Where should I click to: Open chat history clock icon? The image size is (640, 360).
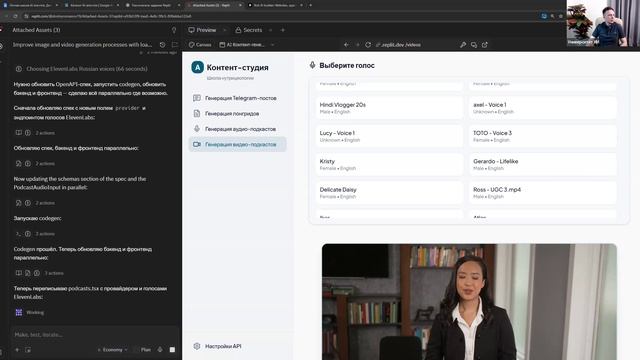[x=162, y=44]
